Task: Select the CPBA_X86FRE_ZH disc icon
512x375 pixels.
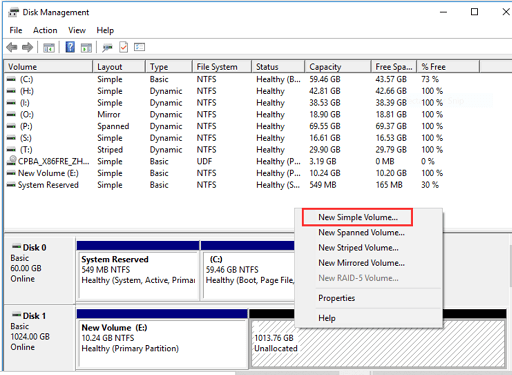Action: point(12,160)
